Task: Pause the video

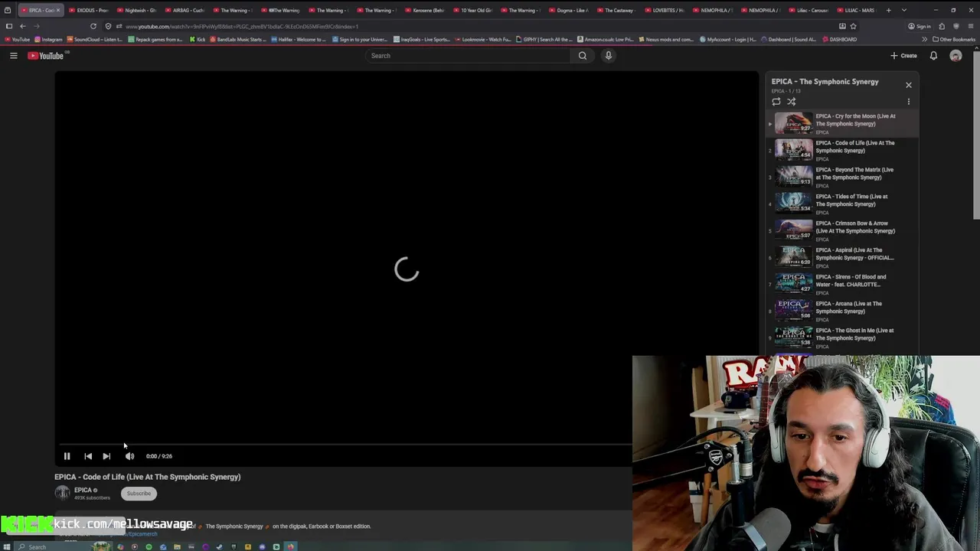Action: click(67, 456)
